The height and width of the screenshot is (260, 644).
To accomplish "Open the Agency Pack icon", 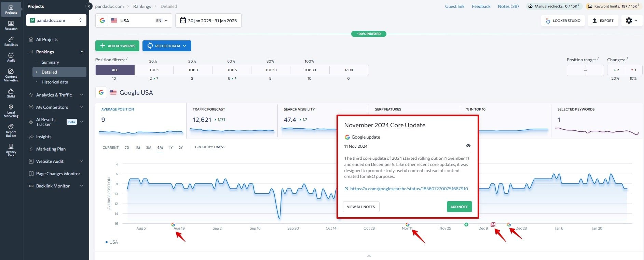I will click(x=11, y=146).
